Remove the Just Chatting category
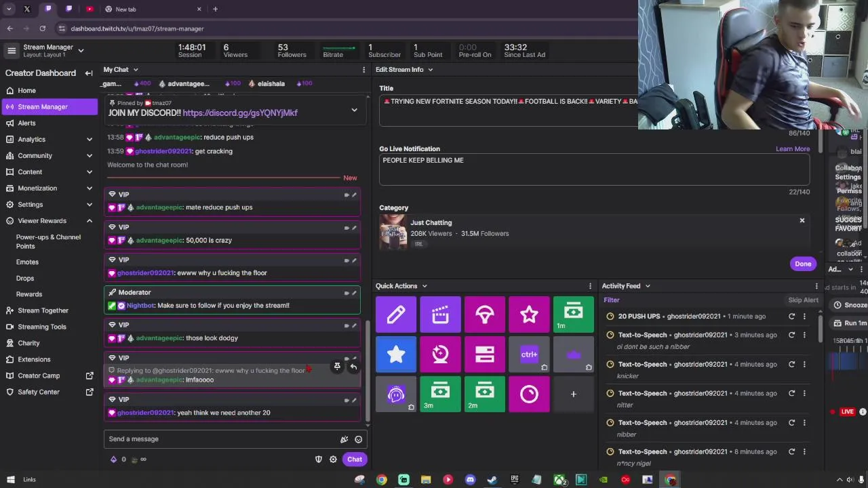Screen dimensions: 868x488 tap(802, 220)
